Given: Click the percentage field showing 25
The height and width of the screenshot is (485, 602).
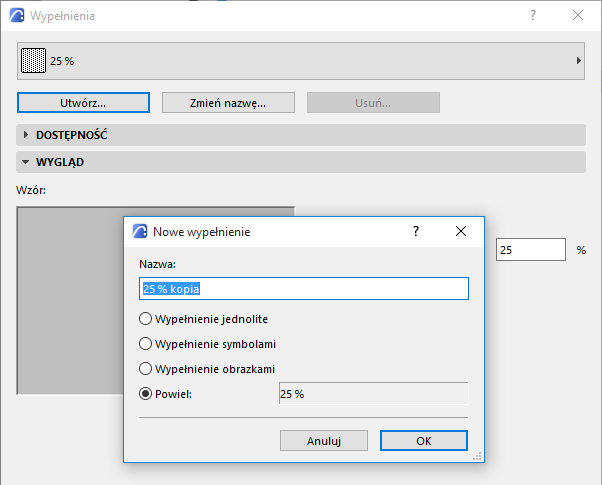Looking at the screenshot, I should (531, 250).
